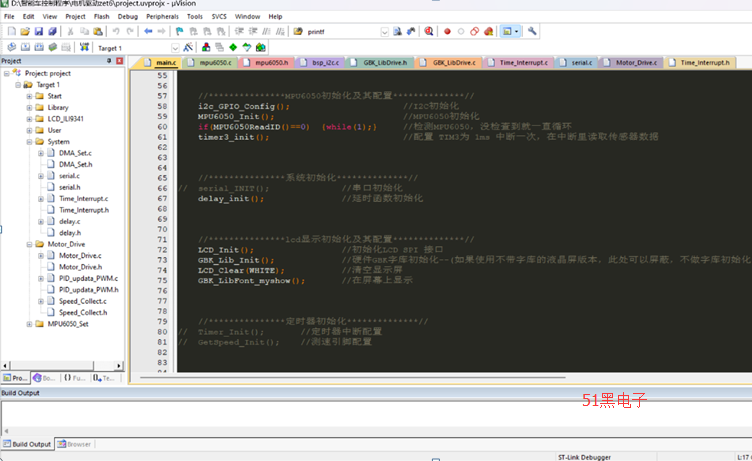752x461 pixels.
Task: Open the Debug menu
Action: 128,16
